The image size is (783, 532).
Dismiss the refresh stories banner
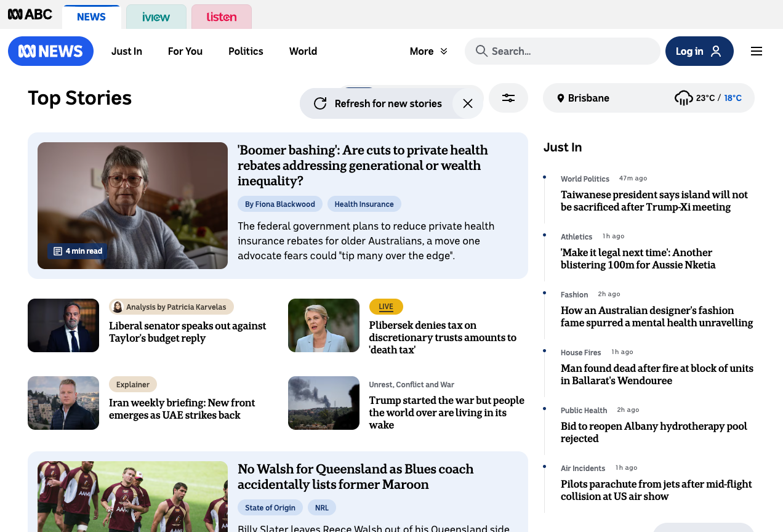point(468,103)
